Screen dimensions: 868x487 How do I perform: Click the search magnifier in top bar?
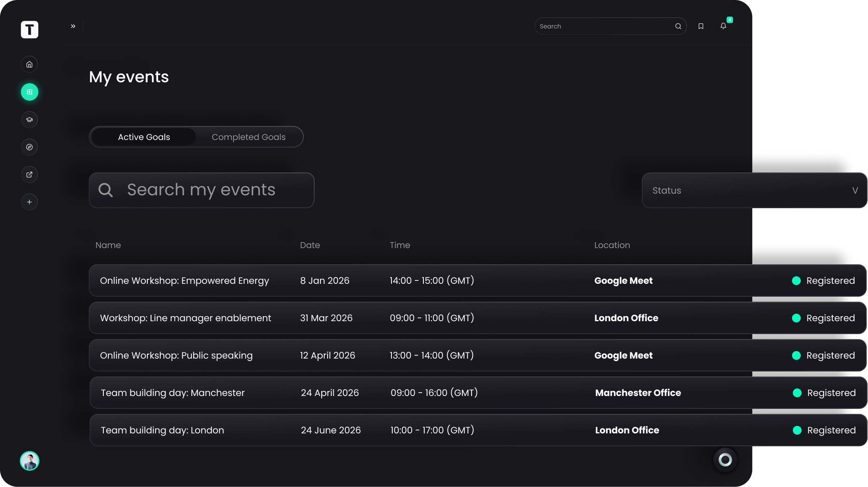coord(678,26)
